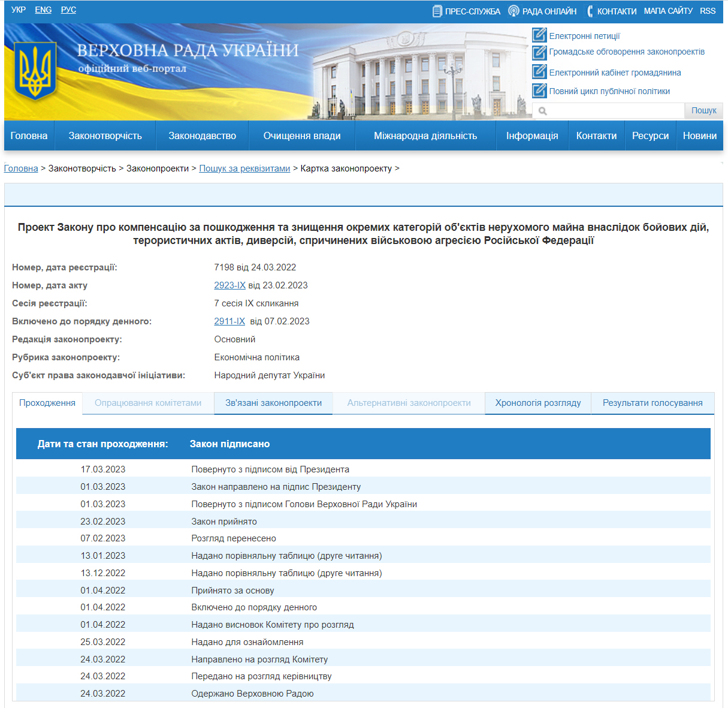The image size is (728, 714).
Task: Click the Електронні петиції edit icon
Action: 539,35
